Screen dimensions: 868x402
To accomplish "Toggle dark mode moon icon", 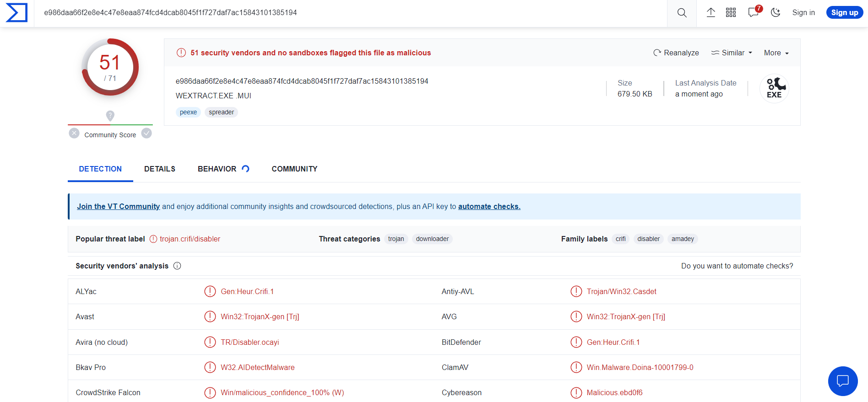I will [x=776, y=13].
